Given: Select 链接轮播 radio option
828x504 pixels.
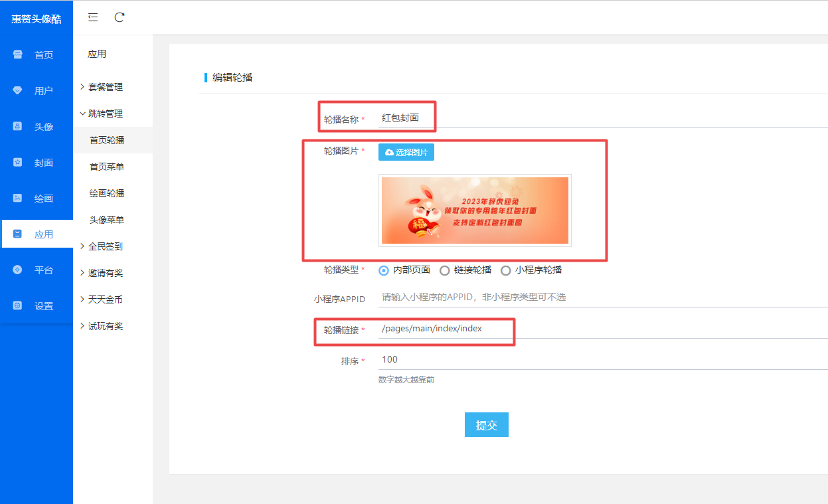Looking at the screenshot, I should [465, 270].
